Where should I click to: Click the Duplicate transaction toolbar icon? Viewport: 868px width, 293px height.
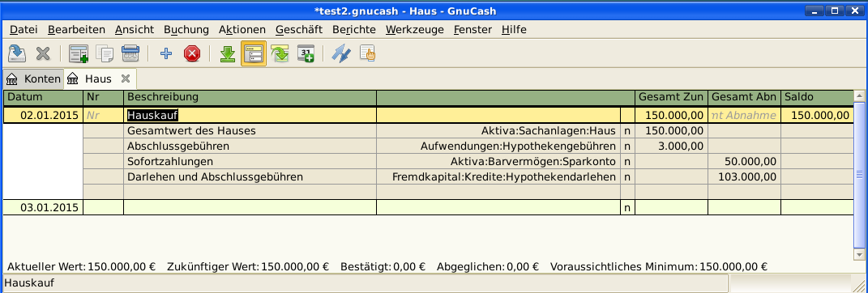(x=105, y=53)
